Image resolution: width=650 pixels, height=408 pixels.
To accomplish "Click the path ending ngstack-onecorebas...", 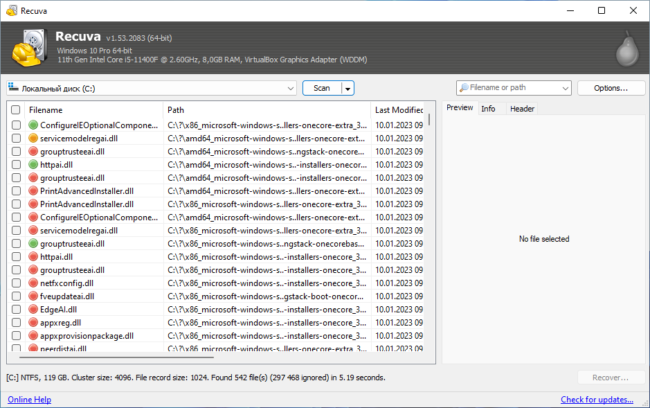I will click(266, 243).
